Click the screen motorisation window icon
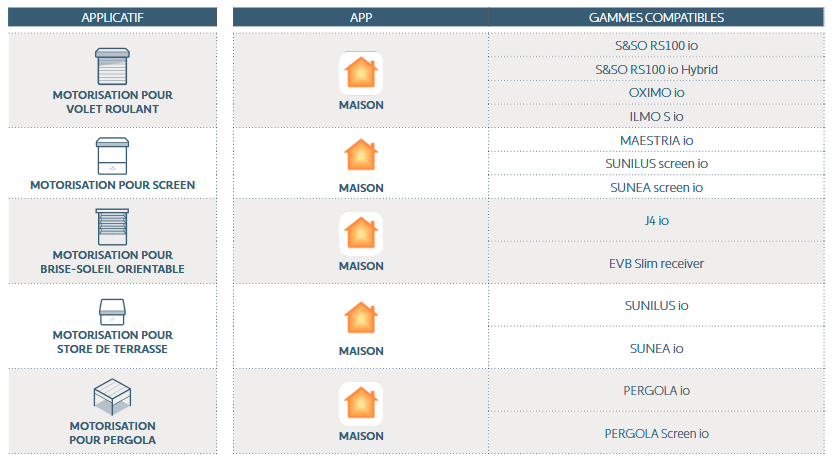This screenshot has height=464, width=836. tap(112, 156)
